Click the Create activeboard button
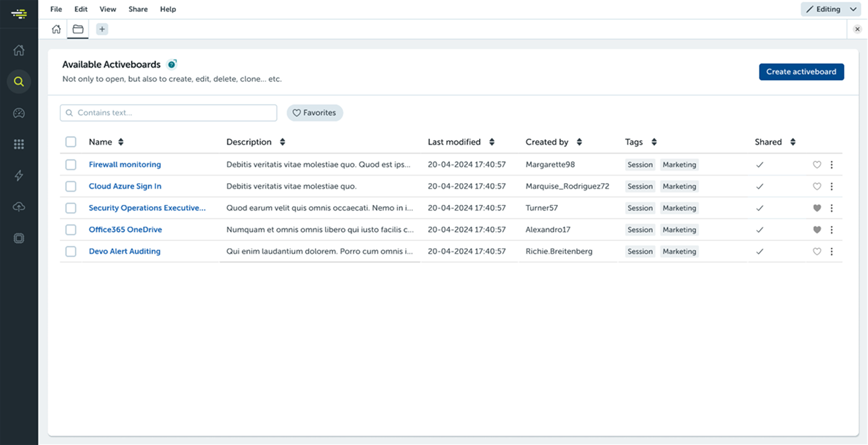This screenshot has width=868, height=445. 802,71
